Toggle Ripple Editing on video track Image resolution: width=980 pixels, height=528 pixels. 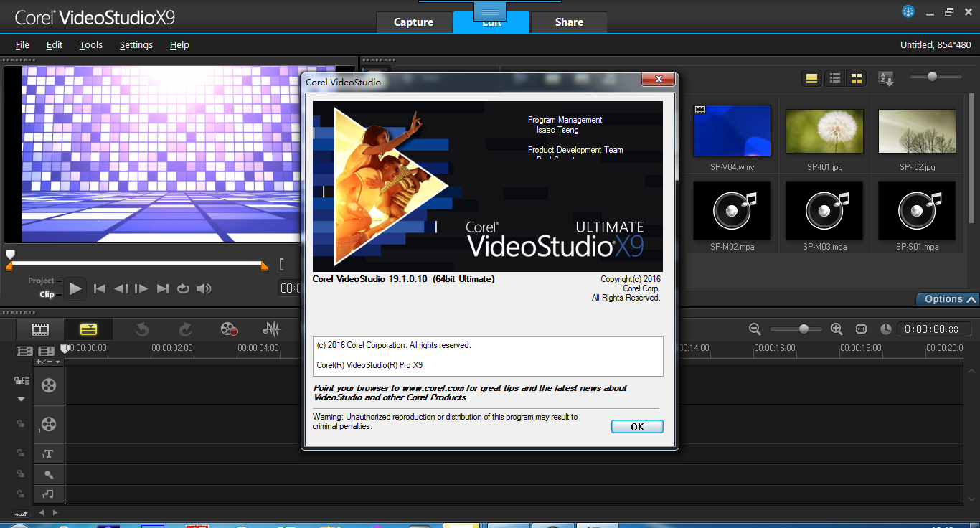point(22,380)
